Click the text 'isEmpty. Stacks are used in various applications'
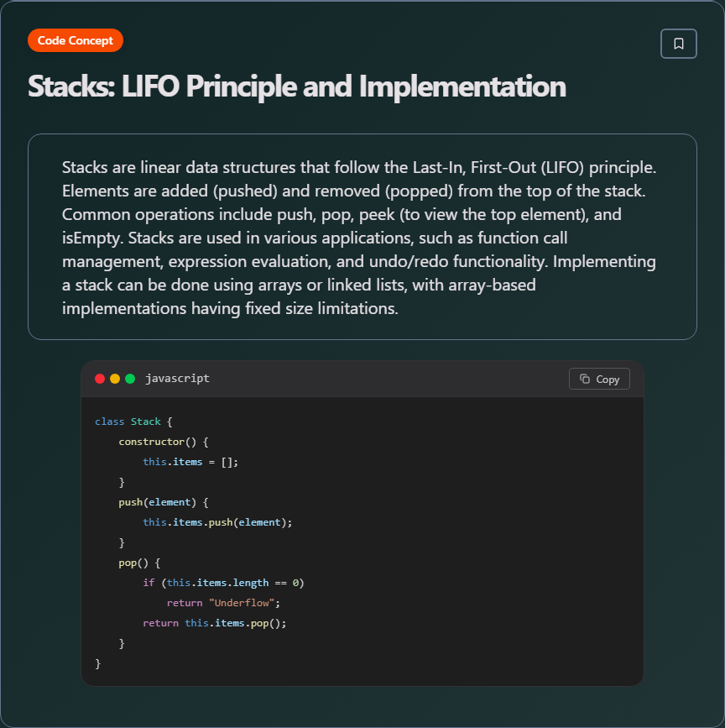The image size is (725, 728). point(238,238)
